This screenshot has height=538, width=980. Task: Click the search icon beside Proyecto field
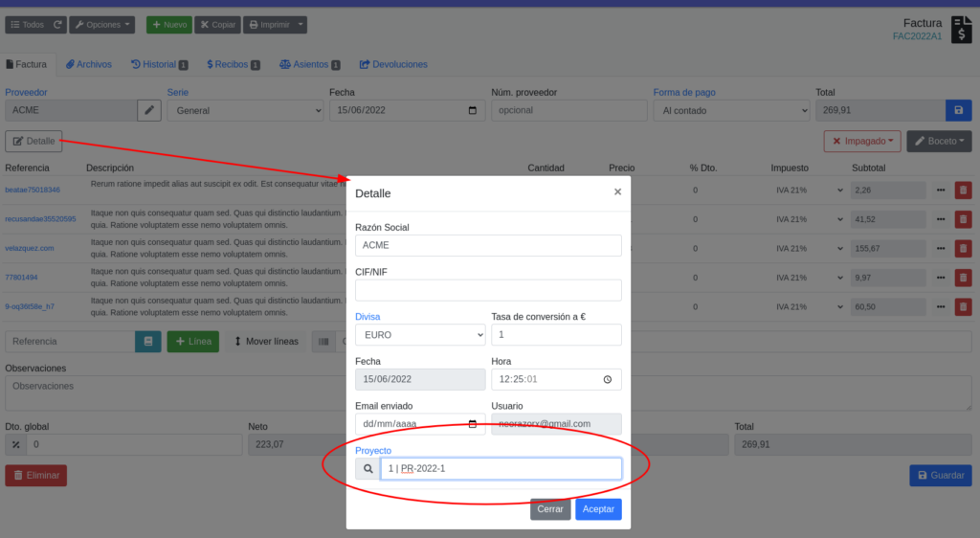(x=367, y=468)
